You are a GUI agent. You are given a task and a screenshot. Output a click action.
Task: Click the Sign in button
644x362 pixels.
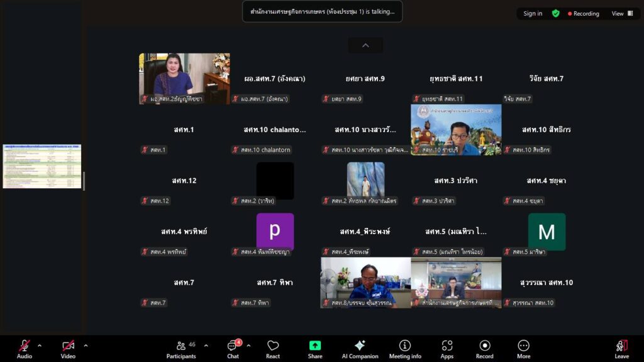coord(533,13)
